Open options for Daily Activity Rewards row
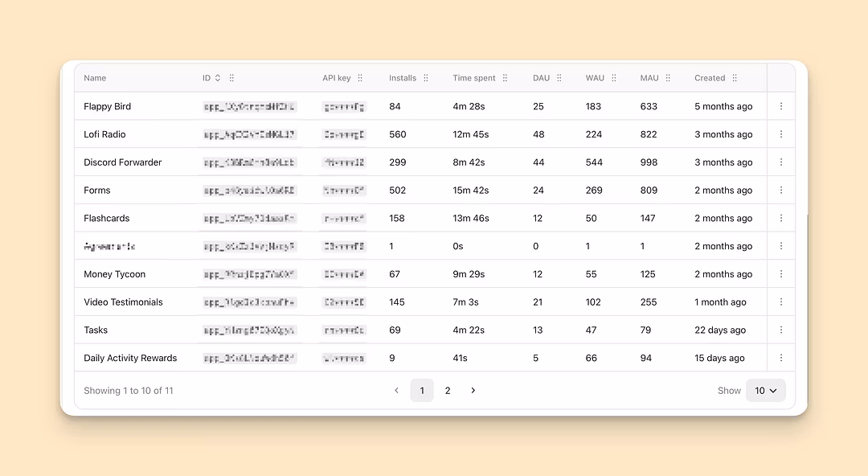868x476 pixels. point(780,358)
